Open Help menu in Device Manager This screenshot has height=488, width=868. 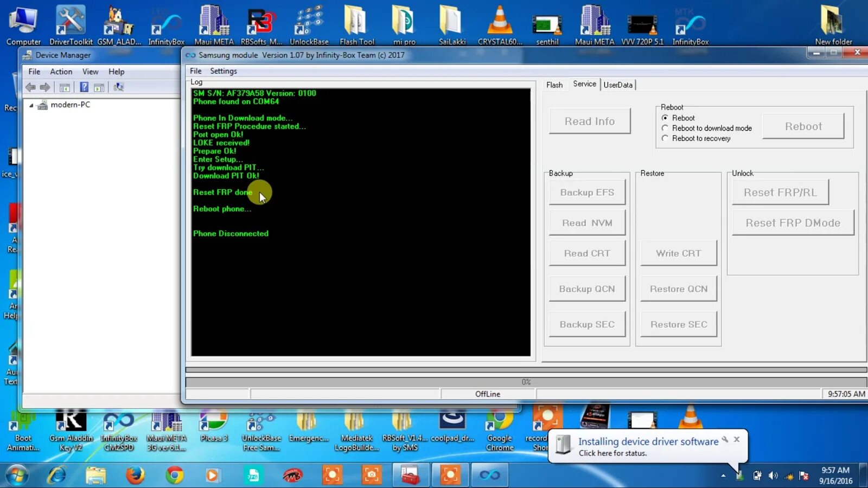pos(116,72)
